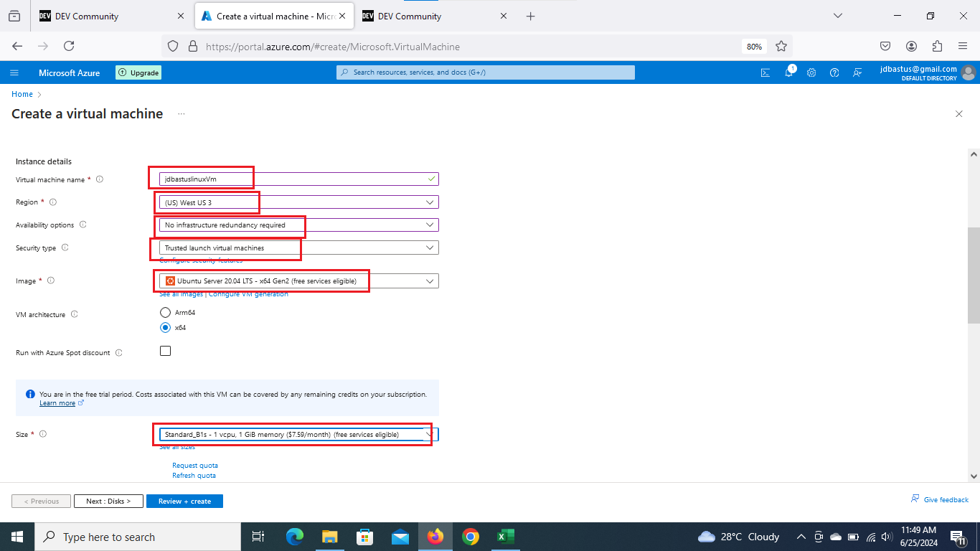Image resolution: width=980 pixels, height=551 pixels.
Task: Close the Create a virtual machine blade
Action: tap(959, 113)
